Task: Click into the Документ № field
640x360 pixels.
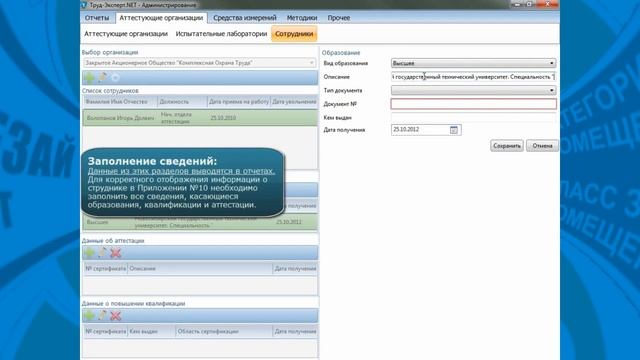Action: 473,104
